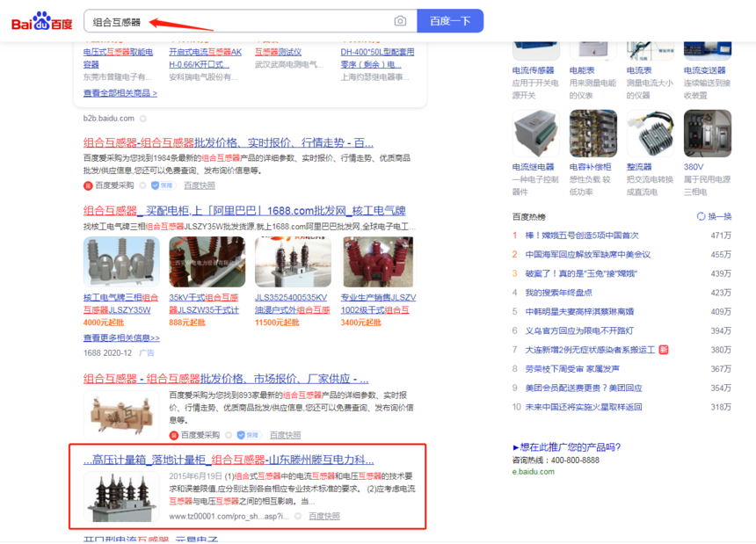Open www.tz00001.com source URL
756x544 pixels.
coord(229,516)
